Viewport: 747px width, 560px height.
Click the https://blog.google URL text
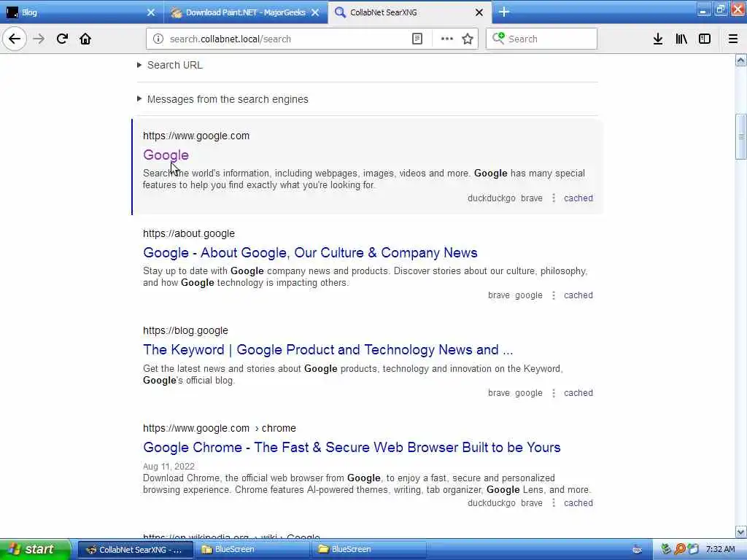(185, 330)
